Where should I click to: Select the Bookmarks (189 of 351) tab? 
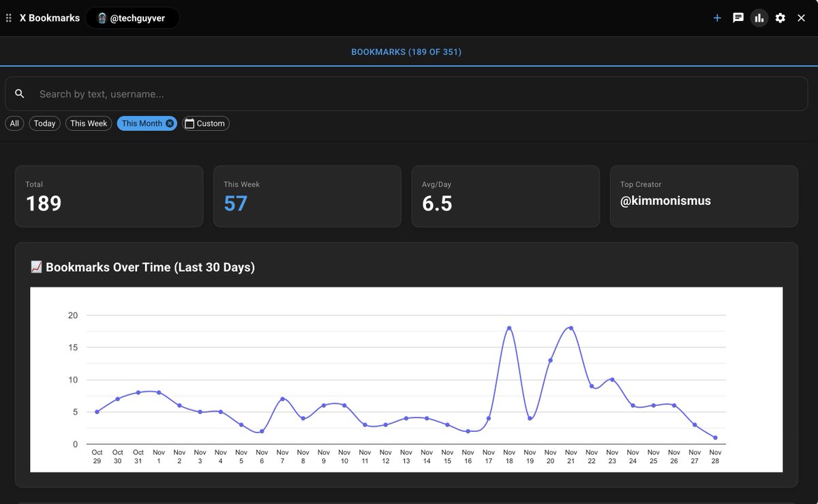(x=406, y=52)
